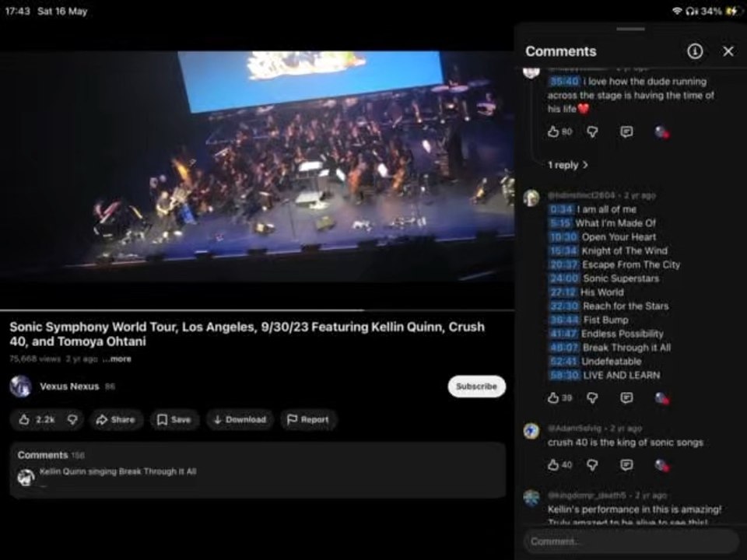
Task: Tap the video player to show controls
Action: [x=258, y=166]
